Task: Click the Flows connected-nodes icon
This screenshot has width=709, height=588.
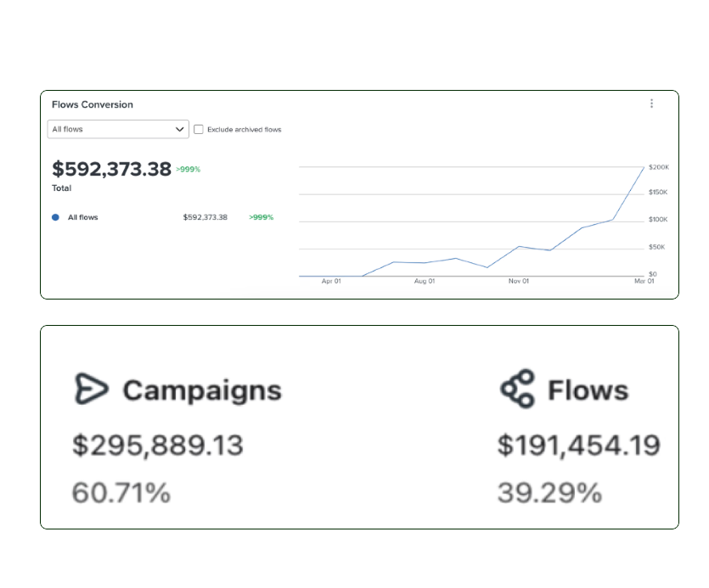Action: pos(517,389)
